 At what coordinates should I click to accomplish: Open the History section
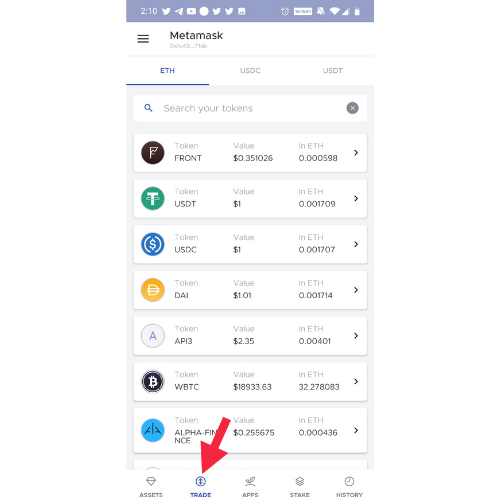(x=349, y=487)
